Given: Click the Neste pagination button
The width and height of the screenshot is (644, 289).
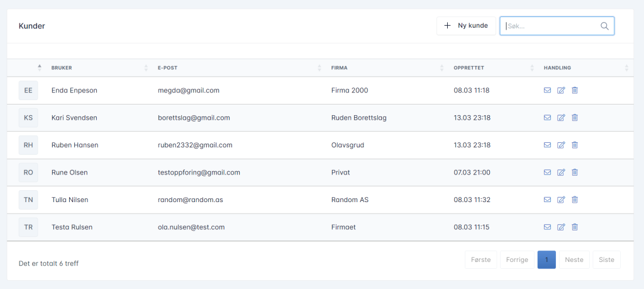Looking at the screenshot, I should pos(574,260).
